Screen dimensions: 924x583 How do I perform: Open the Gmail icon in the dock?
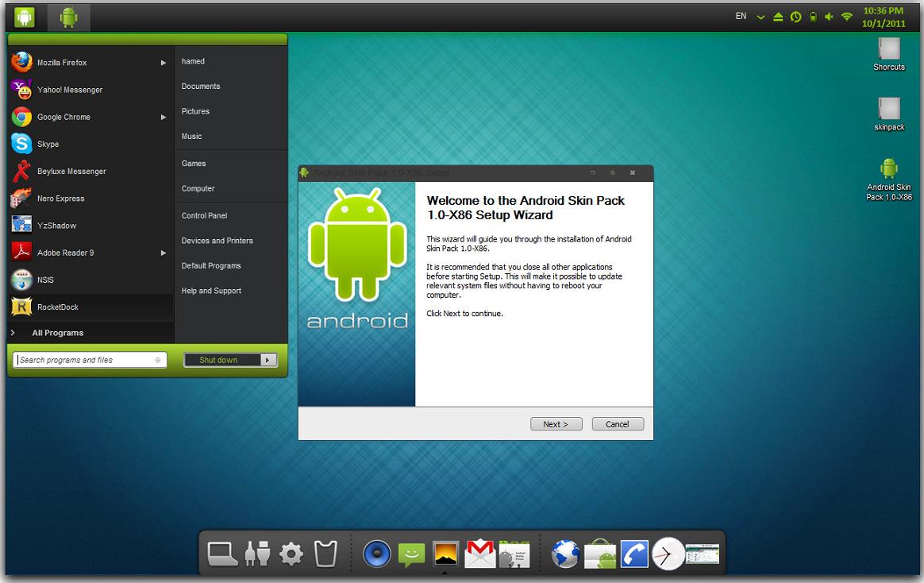[479, 554]
